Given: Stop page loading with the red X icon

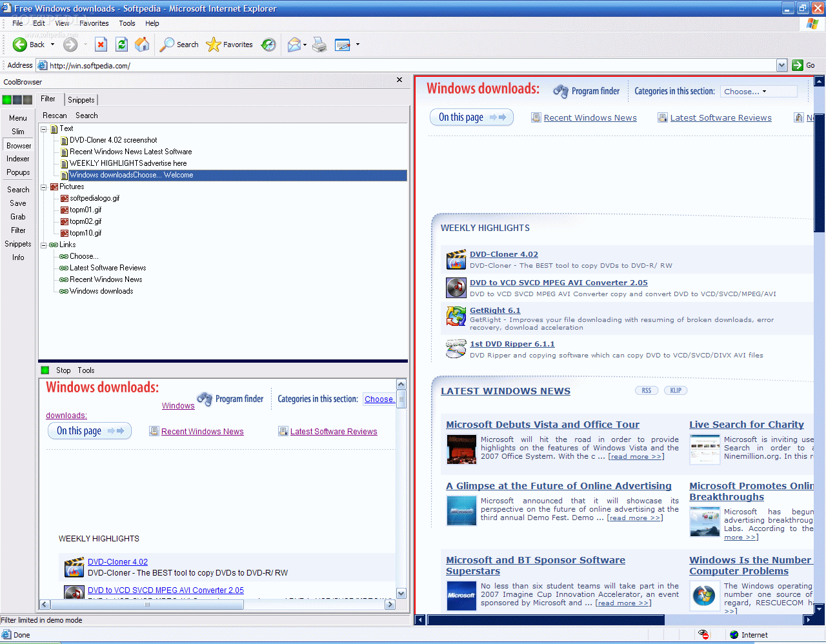Looking at the screenshot, I should (101, 45).
